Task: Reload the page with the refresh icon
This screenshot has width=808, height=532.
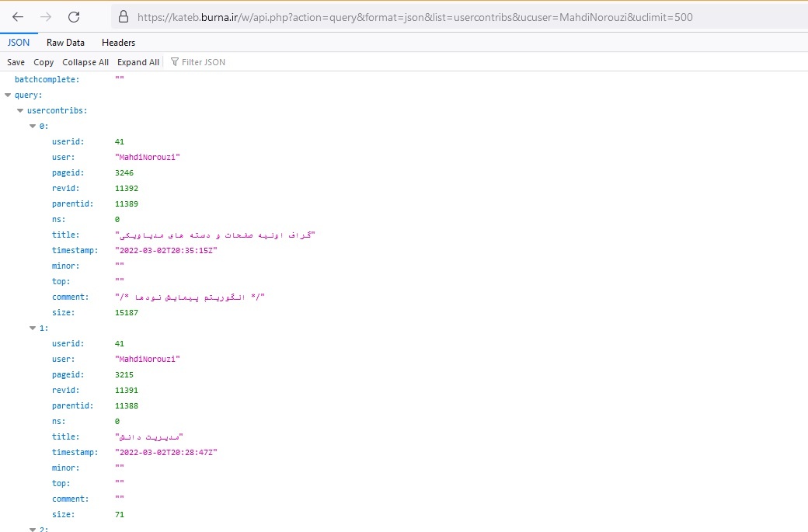Action: (x=74, y=16)
